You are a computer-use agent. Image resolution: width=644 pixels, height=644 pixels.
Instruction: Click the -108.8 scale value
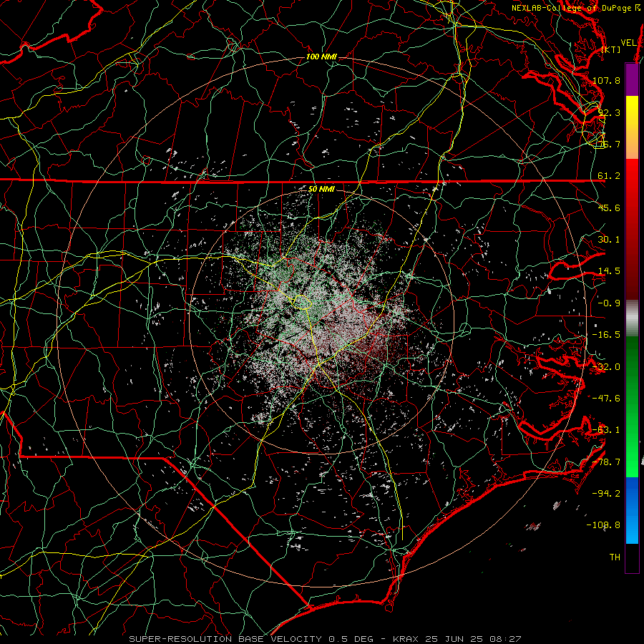point(604,525)
